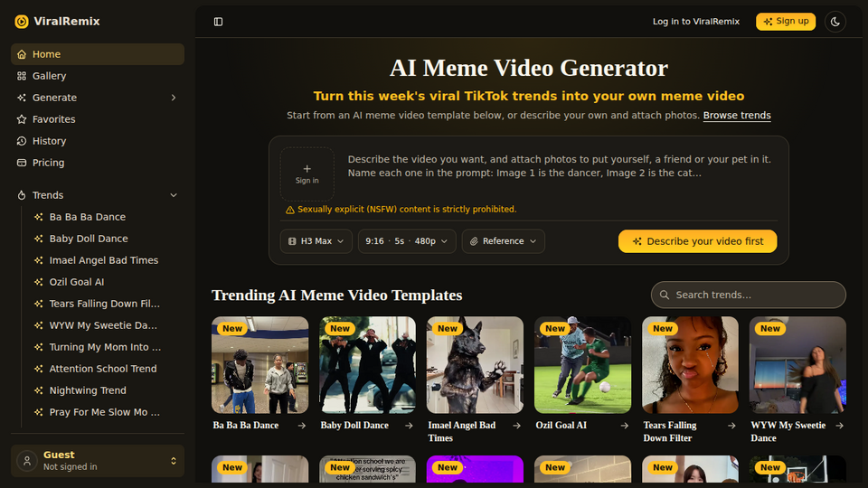Open Favorites page
868x488 pixels.
coord(98,119)
